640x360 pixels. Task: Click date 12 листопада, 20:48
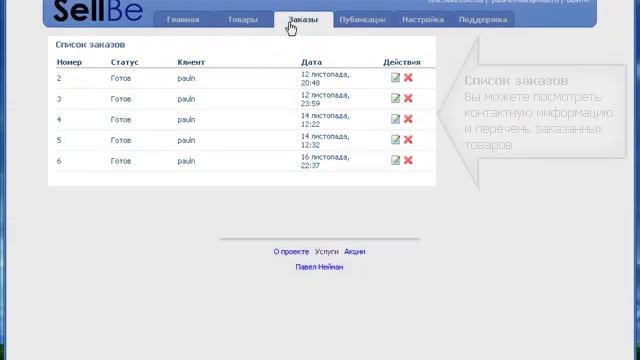(325, 78)
